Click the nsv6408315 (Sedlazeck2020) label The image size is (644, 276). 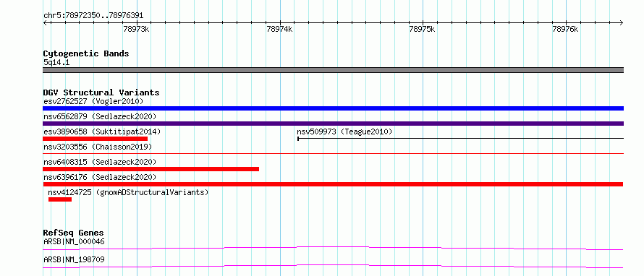tap(100, 162)
